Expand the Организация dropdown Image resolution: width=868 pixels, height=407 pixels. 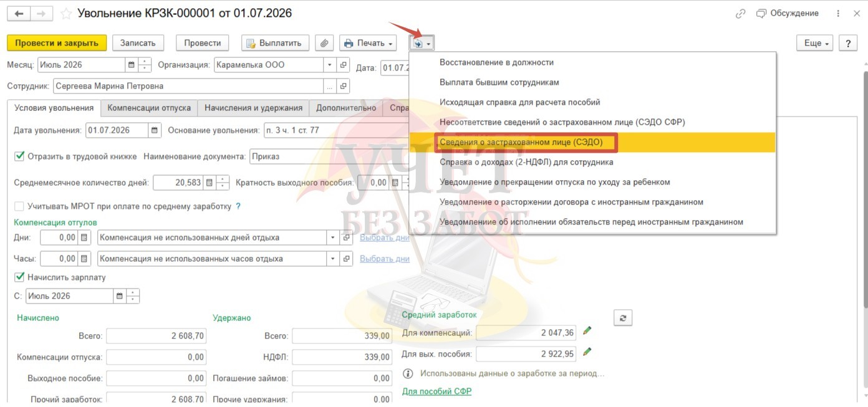[x=330, y=65]
